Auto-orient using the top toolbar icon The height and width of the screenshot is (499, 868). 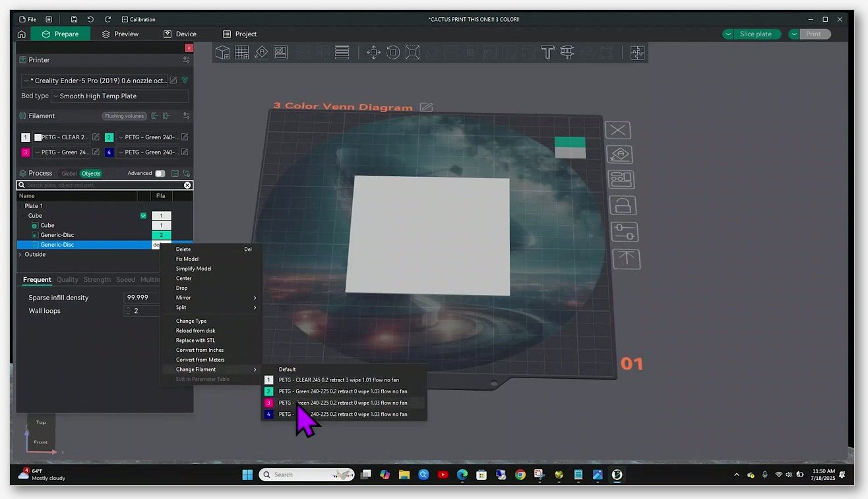(x=261, y=52)
